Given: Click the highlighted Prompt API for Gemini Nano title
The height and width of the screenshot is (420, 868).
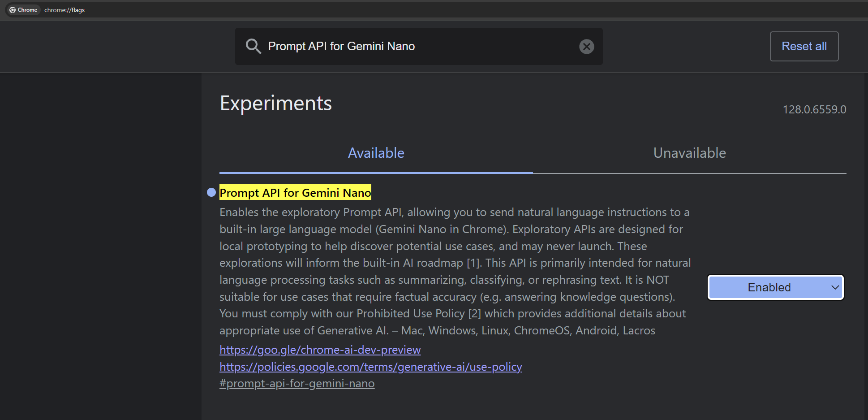Looking at the screenshot, I should coord(295,192).
